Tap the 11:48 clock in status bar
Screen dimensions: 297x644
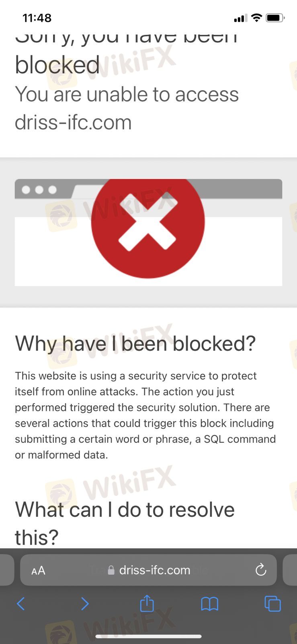37,18
